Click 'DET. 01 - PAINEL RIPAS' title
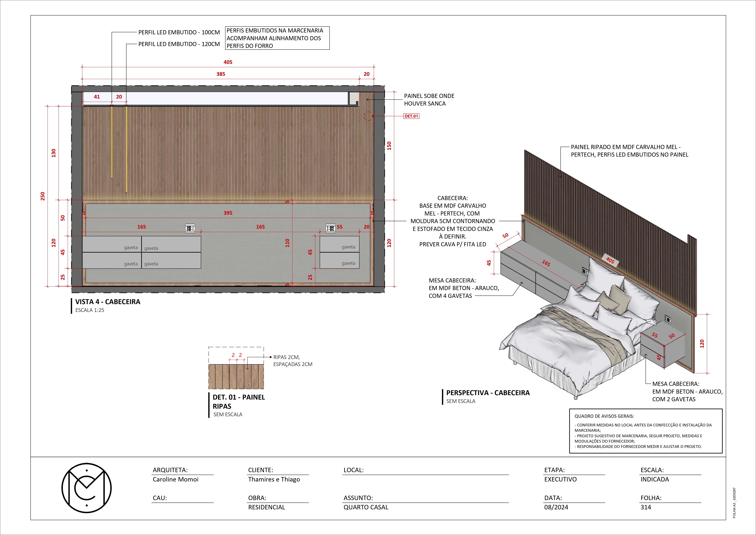 coord(239,402)
